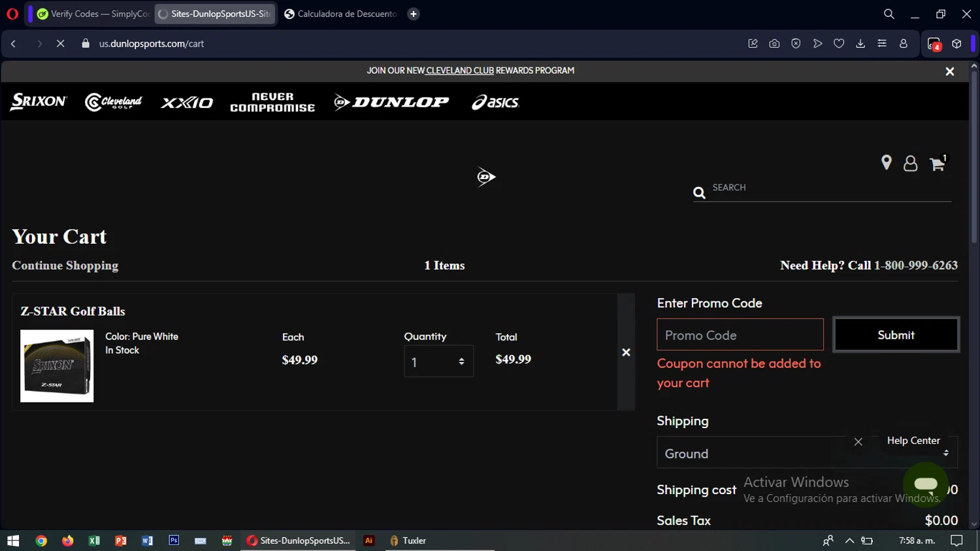Open the easy setup sliders icon
Viewport: 980px width, 551px height.
point(882,44)
